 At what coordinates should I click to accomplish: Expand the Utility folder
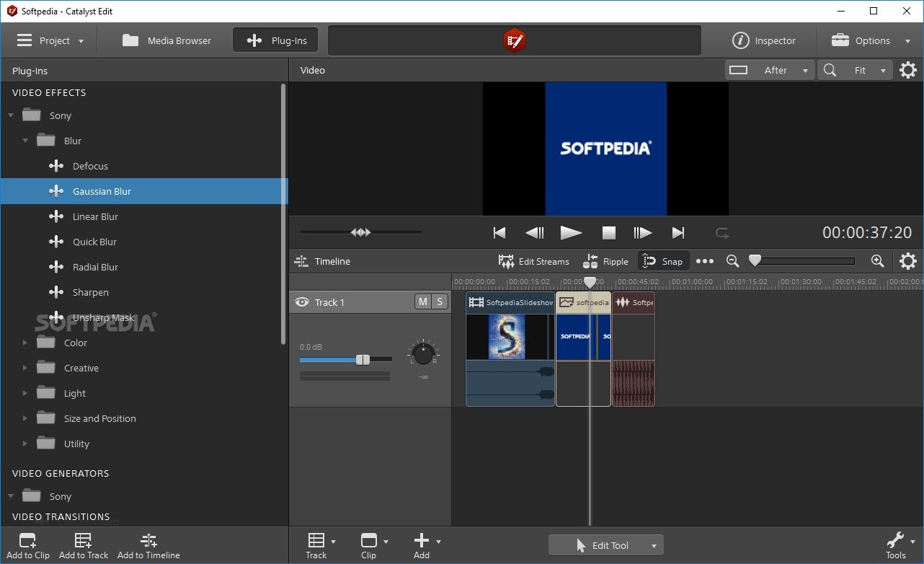(25, 444)
